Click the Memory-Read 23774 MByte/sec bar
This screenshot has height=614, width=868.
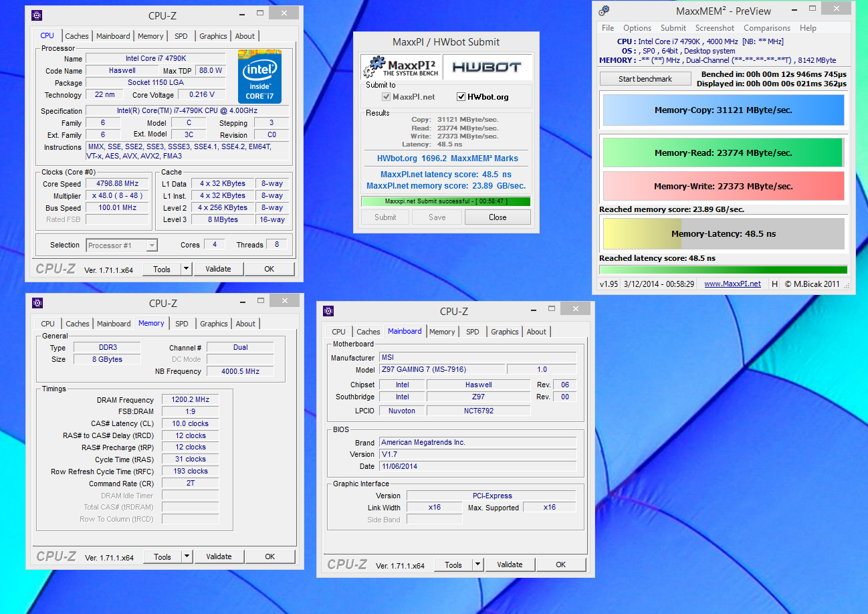point(724,152)
